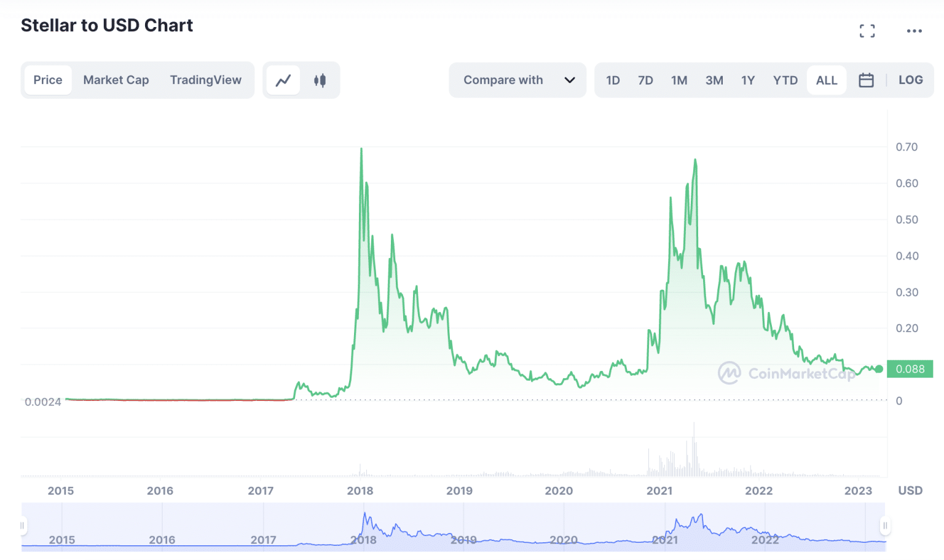This screenshot has width=944, height=560.
Task: Click the 7D range button
Action: 645,80
